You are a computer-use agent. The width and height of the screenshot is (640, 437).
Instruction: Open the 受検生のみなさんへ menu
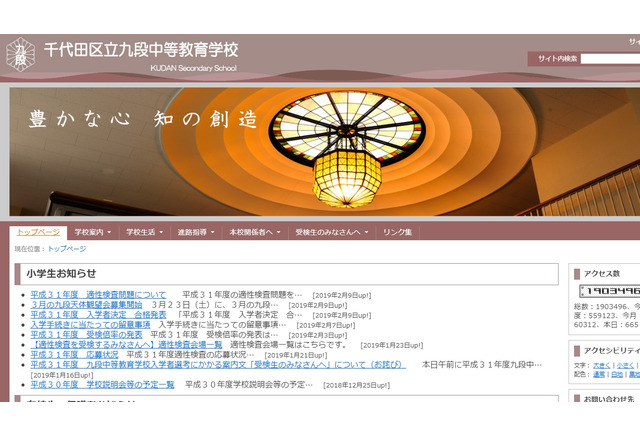tap(332, 232)
